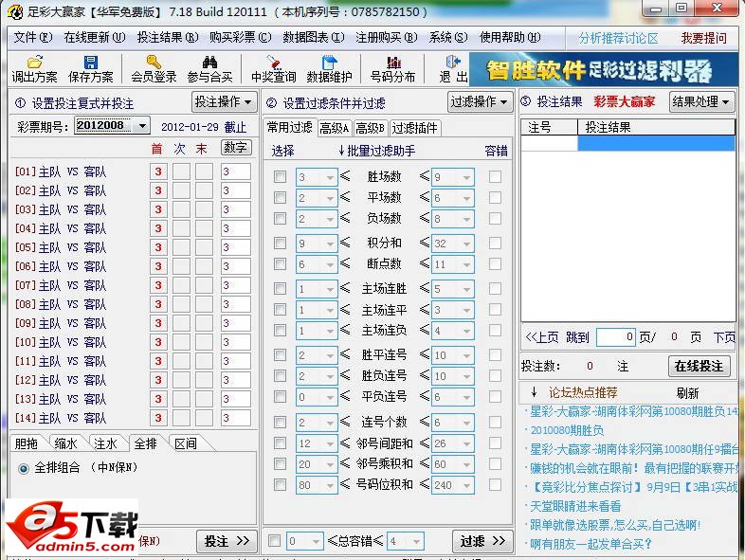Enable 胜场数 容错 checkbox
The image size is (745, 560).
coord(495,176)
